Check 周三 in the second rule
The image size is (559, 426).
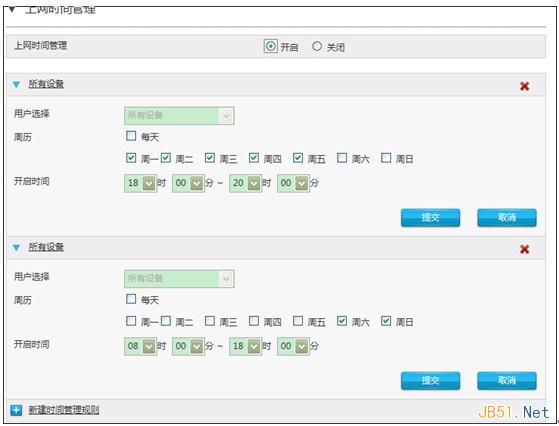point(210,321)
